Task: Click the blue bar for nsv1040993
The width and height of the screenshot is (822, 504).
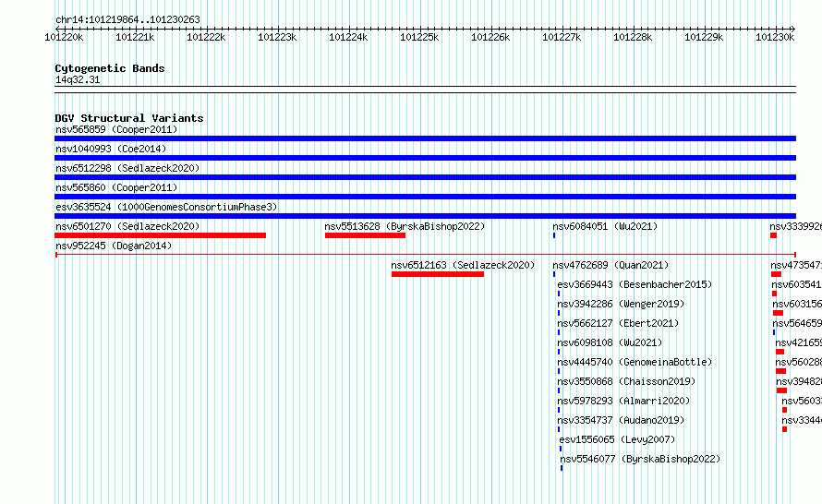Action: (x=425, y=158)
